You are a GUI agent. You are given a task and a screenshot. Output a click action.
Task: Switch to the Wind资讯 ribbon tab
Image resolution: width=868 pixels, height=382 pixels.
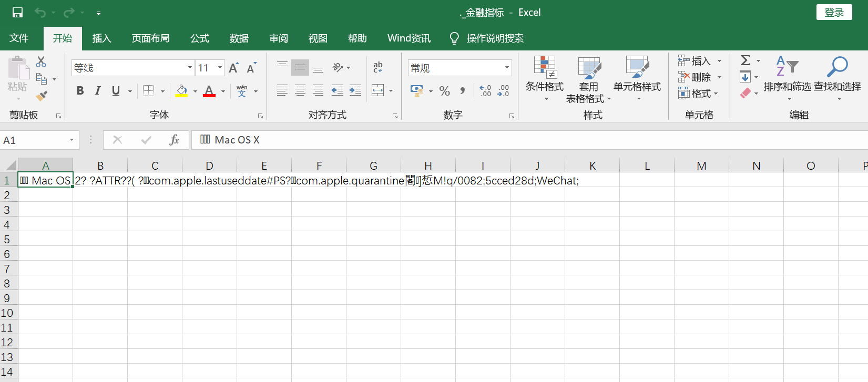click(x=409, y=38)
